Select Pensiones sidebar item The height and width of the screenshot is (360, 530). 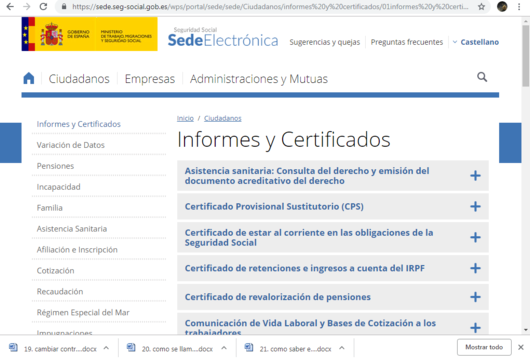pyautogui.click(x=55, y=166)
